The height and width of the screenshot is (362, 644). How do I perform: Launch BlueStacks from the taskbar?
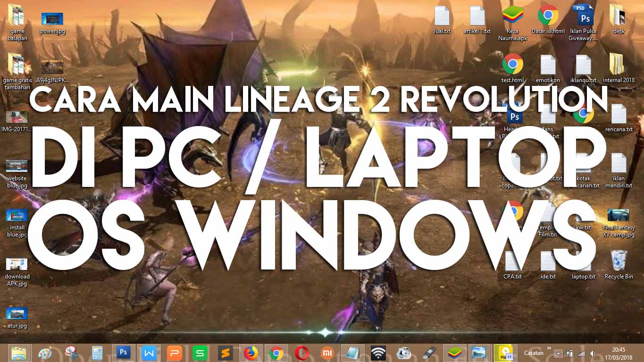pyautogui.click(x=454, y=353)
